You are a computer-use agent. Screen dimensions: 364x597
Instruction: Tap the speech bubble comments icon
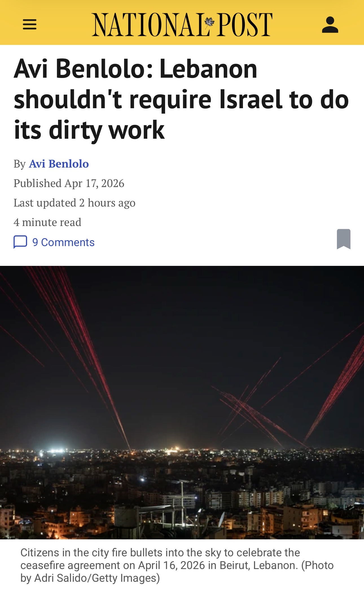point(20,242)
